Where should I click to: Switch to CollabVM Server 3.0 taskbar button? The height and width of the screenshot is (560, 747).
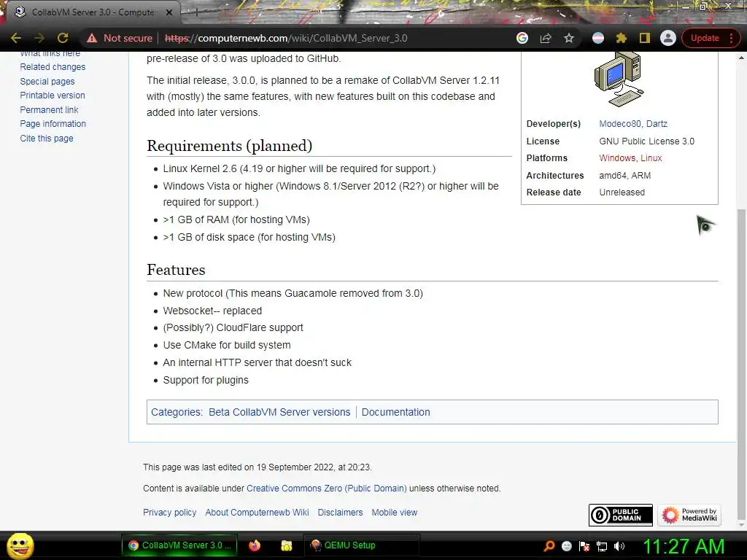click(179, 545)
